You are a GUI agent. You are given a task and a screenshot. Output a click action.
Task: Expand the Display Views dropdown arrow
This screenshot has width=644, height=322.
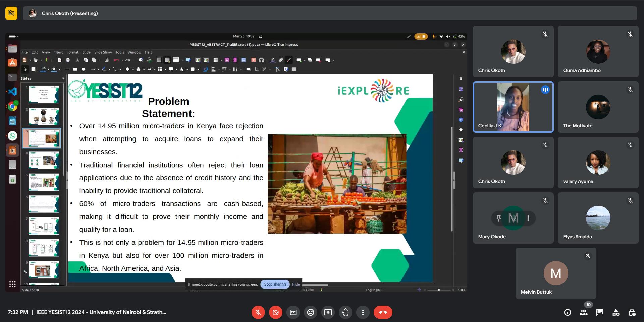coord(182,60)
